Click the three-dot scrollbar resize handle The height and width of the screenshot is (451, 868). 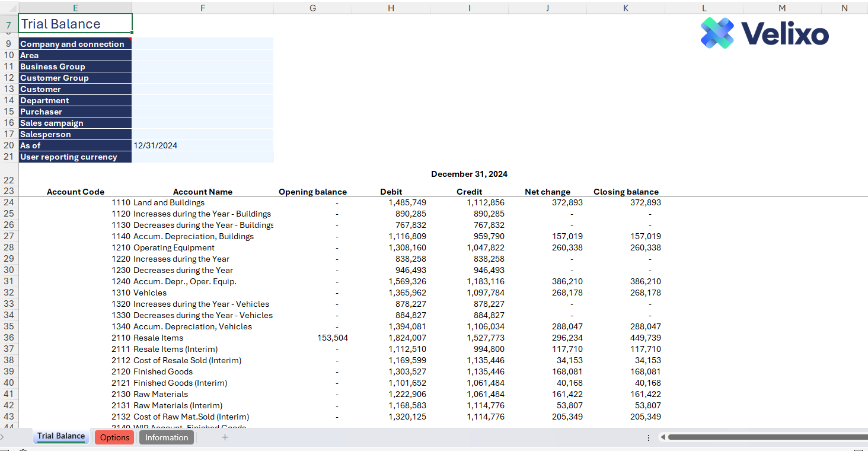point(648,437)
